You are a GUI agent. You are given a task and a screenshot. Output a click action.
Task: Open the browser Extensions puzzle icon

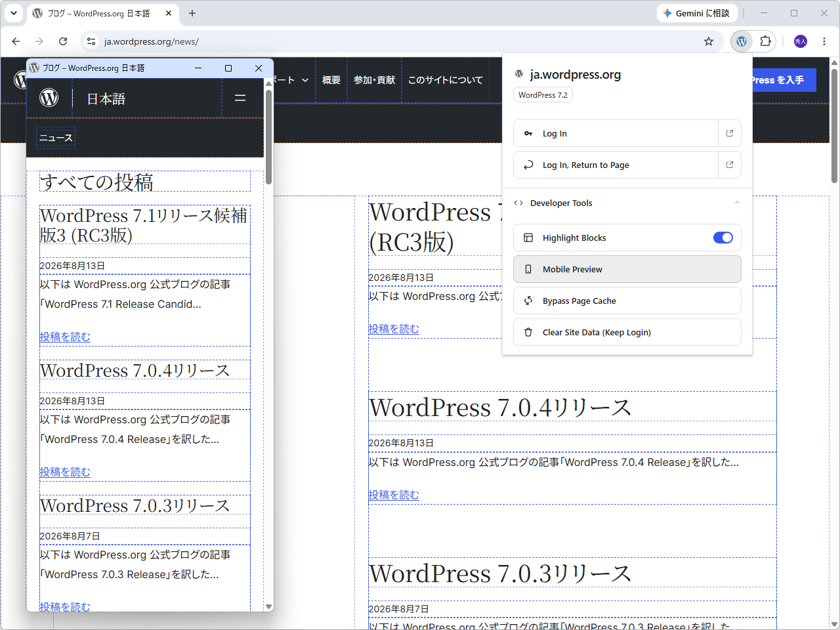click(765, 41)
